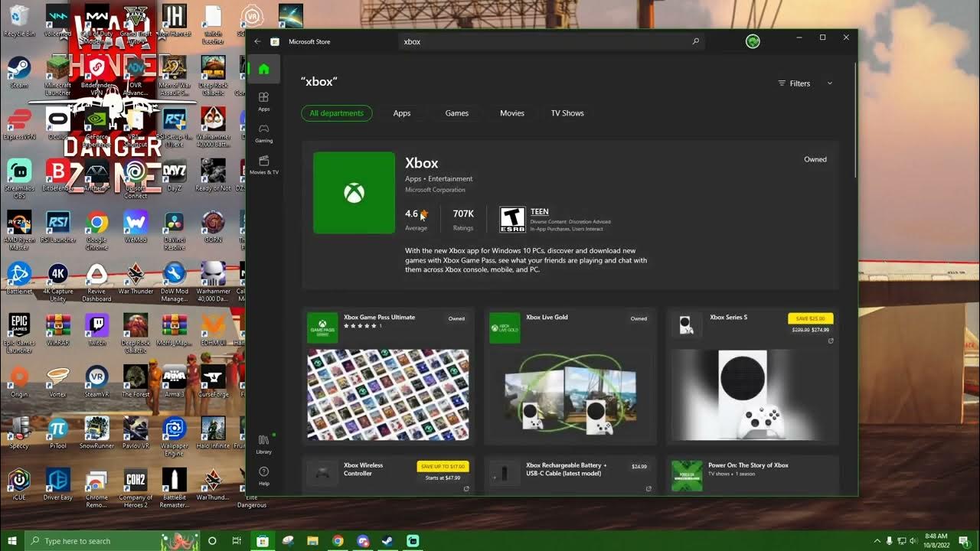The height and width of the screenshot is (551, 980).
Task: Open the Apps section in Store sidebar
Action: click(x=263, y=101)
